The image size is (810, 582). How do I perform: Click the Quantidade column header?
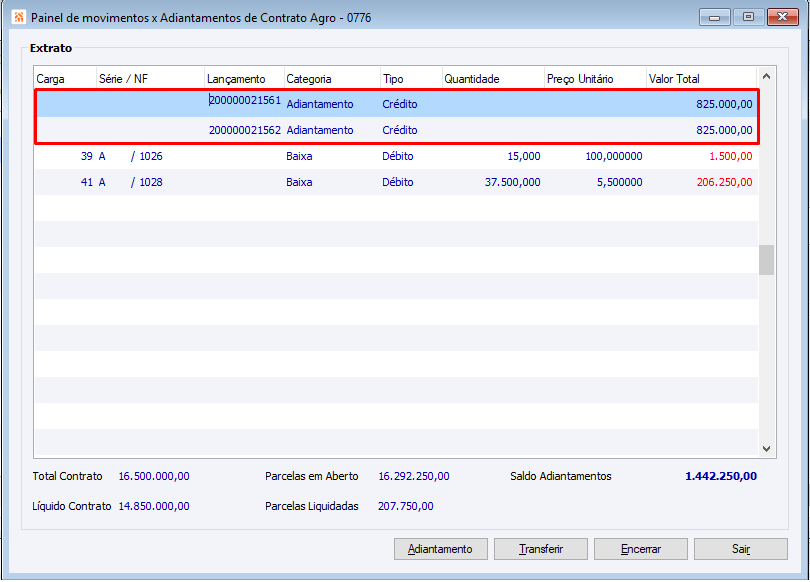493,79
